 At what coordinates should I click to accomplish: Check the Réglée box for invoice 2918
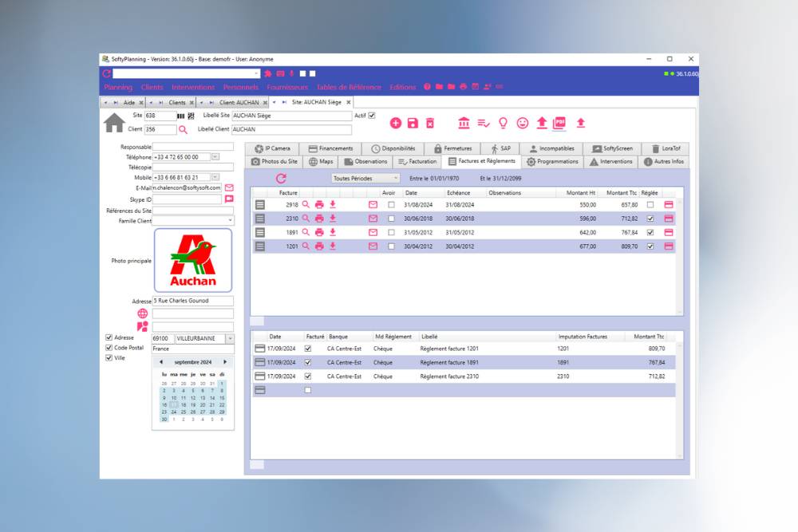[x=650, y=205]
